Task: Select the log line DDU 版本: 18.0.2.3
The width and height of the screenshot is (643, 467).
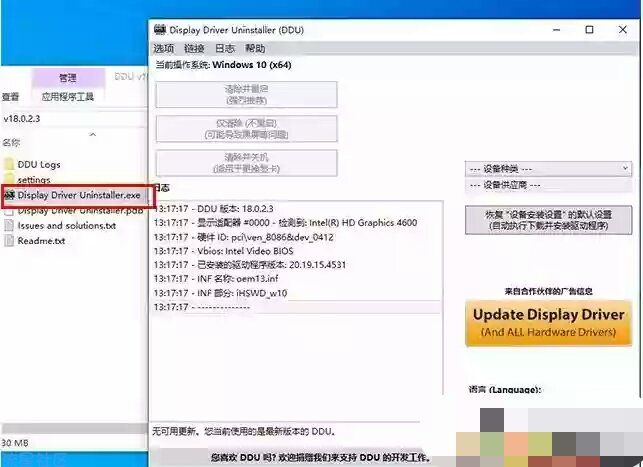Action: pyautogui.click(x=214, y=209)
